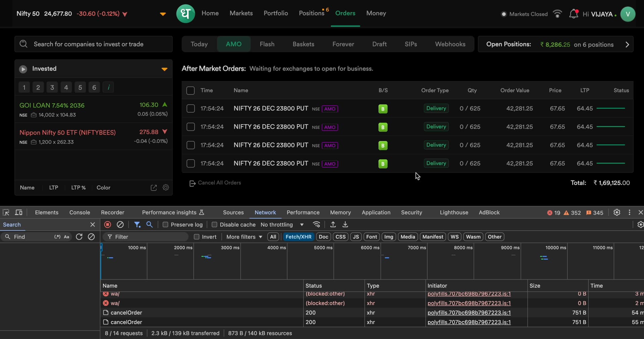
Task: Open GOI LOAN 7.54% 2036 holding
Action: coord(93,110)
